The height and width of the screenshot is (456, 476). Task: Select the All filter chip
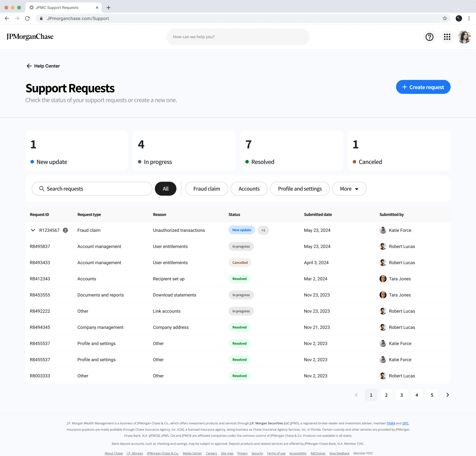[165, 189]
